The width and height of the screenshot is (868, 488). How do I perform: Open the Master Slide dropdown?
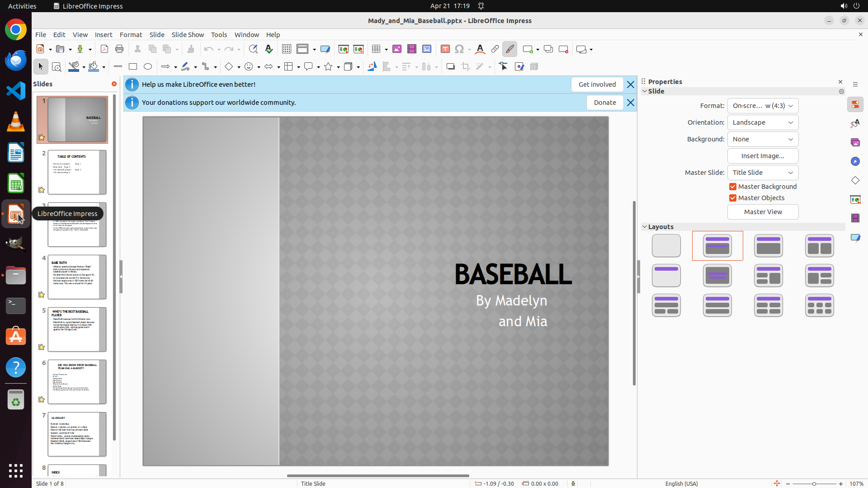click(763, 173)
